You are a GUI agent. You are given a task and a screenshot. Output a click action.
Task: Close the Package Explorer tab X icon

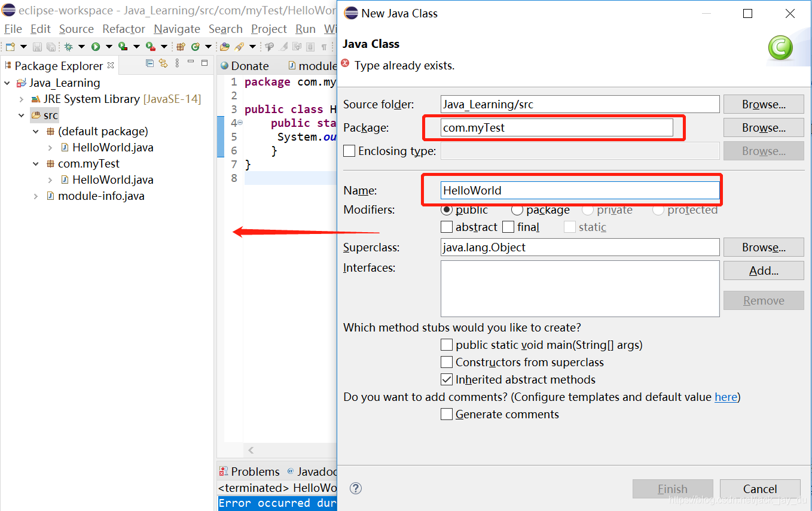[111, 66]
